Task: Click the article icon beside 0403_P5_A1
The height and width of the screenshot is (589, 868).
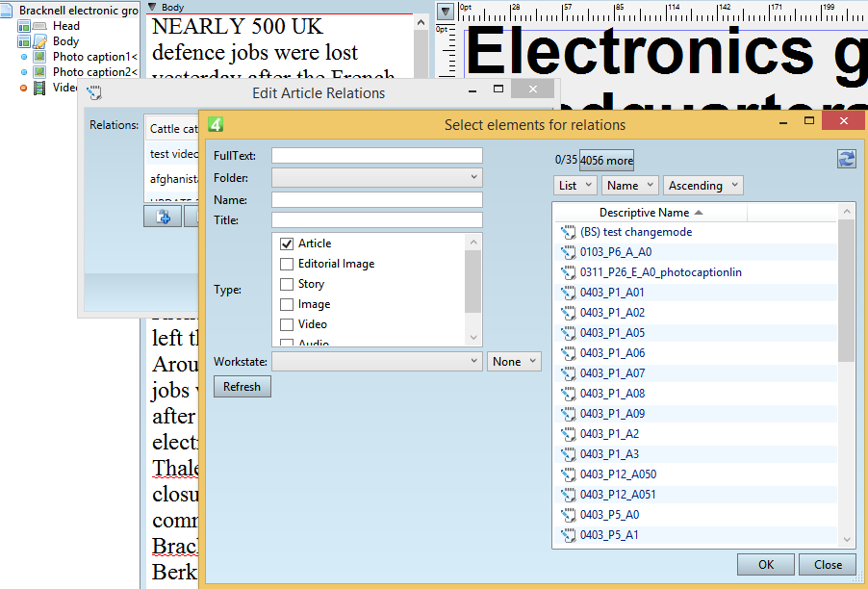Action: (569, 535)
